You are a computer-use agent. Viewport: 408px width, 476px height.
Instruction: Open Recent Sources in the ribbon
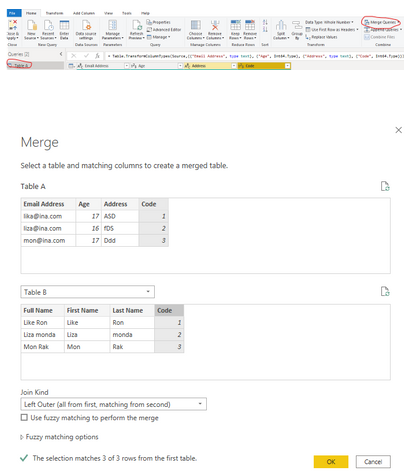[48, 29]
